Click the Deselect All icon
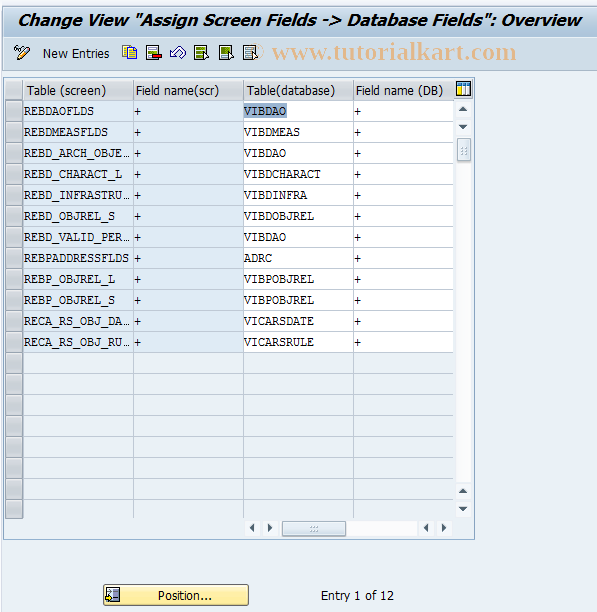The width and height of the screenshot is (597, 612). [250, 53]
